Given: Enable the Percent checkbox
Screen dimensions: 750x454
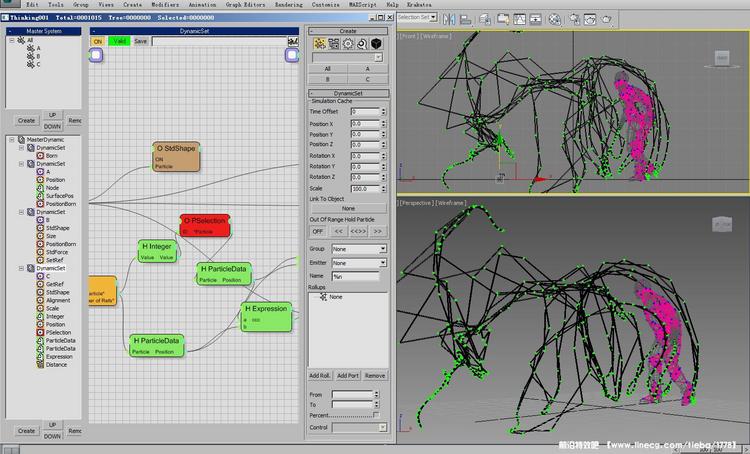Looking at the screenshot, I should point(376,415).
